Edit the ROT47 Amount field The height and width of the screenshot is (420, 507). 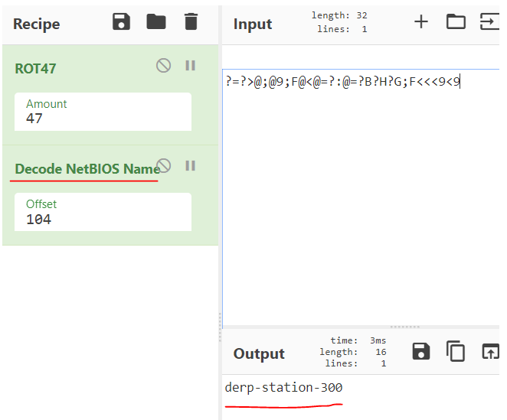(103, 112)
